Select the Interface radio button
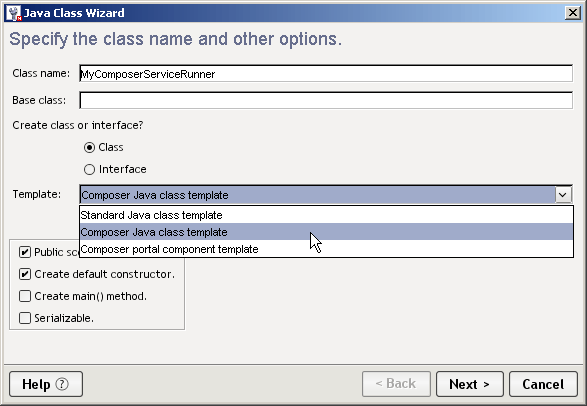 click(x=89, y=170)
